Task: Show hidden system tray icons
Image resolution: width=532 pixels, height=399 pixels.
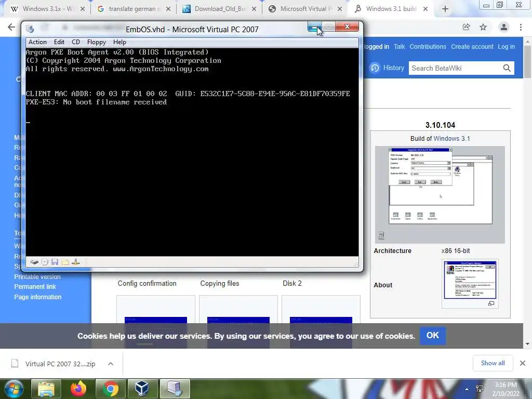Action: 467,389
